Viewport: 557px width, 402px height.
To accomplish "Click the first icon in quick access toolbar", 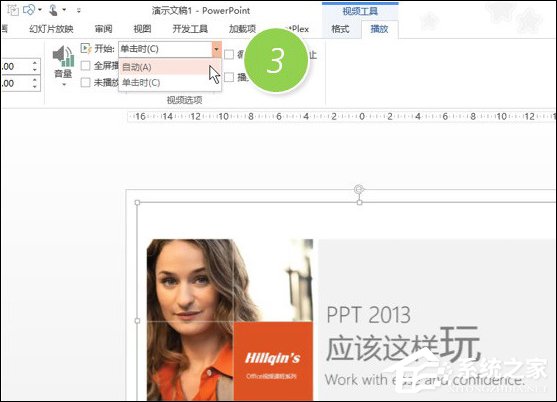I will coord(12,10).
